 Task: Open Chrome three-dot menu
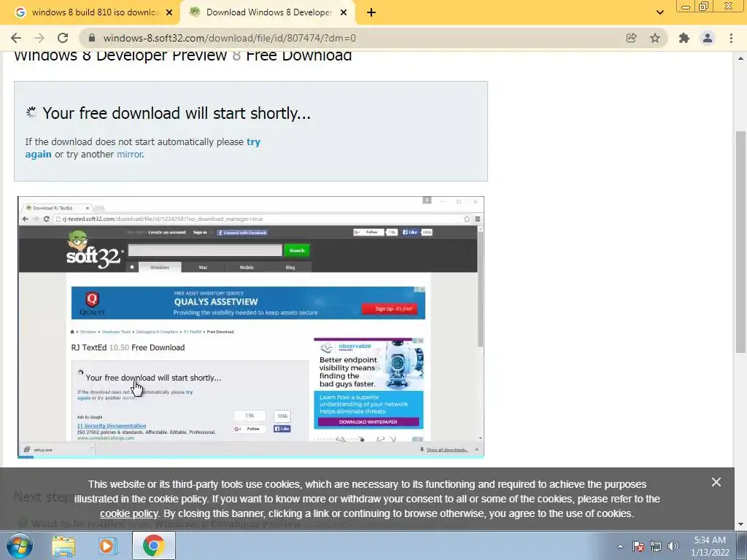pos(731,38)
